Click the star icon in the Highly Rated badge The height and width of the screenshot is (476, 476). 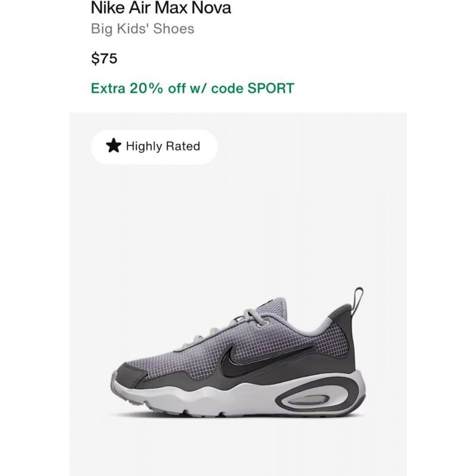114,146
